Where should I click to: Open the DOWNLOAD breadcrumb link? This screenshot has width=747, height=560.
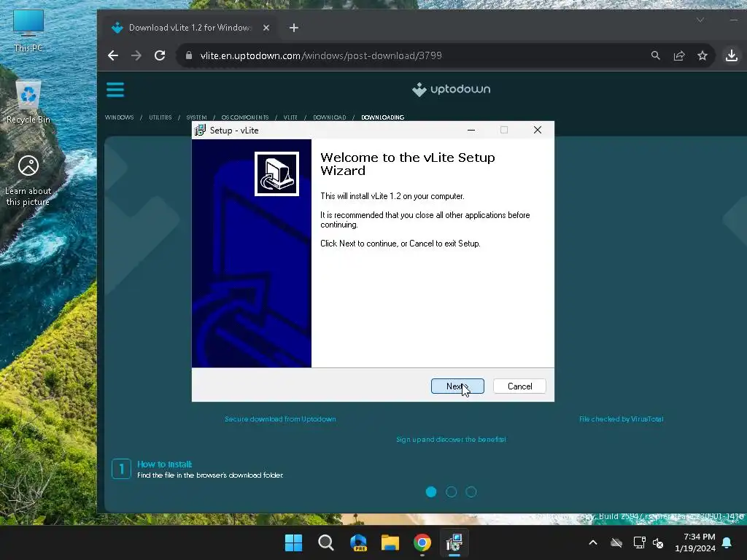click(x=329, y=117)
